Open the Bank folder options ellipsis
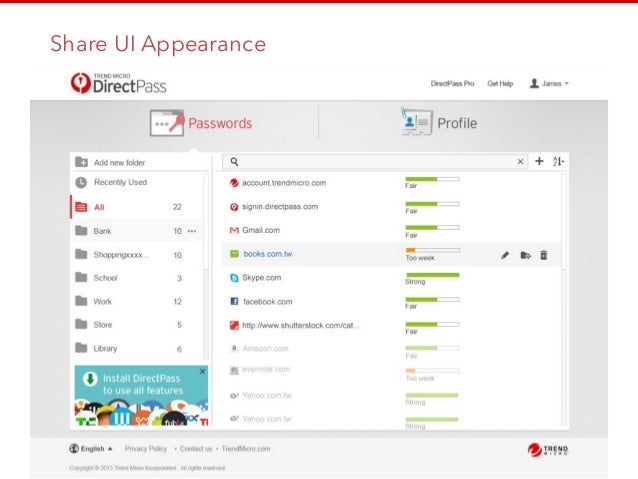 pyautogui.click(x=192, y=231)
